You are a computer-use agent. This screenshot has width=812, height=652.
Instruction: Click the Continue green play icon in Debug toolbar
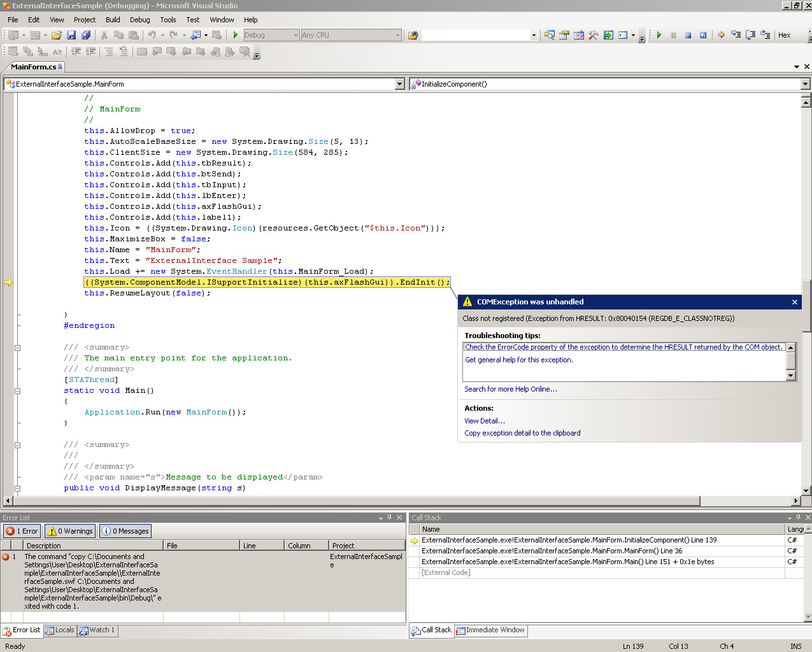tap(659, 35)
